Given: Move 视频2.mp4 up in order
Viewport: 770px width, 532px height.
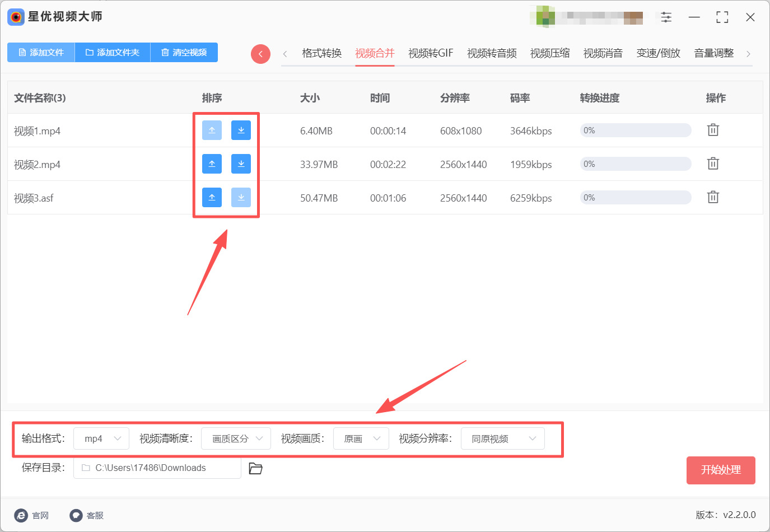Looking at the screenshot, I should pos(212,164).
